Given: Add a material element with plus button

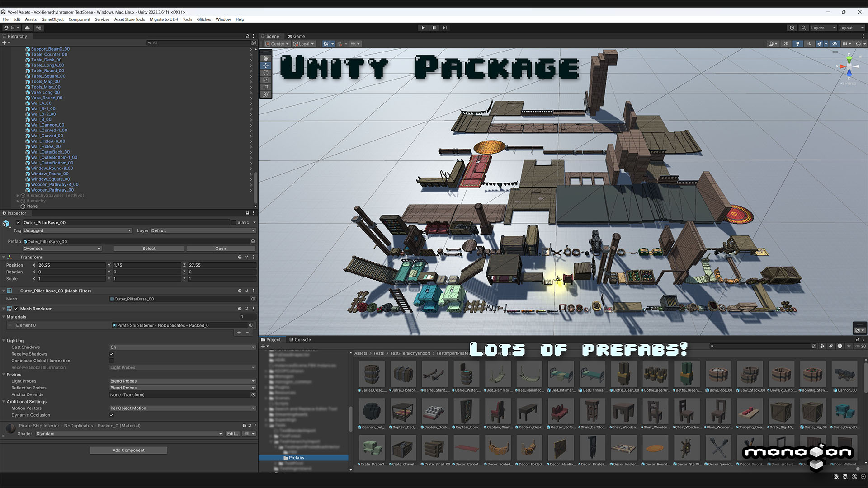Looking at the screenshot, I should (239, 333).
